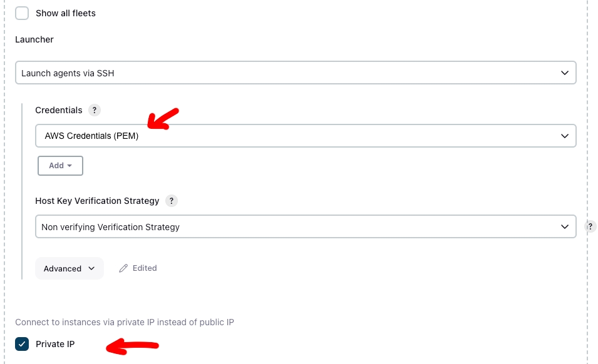Open the 'Launch agents via SSH' dropdown
This screenshot has width=598, height=364.
click(295, 73)
